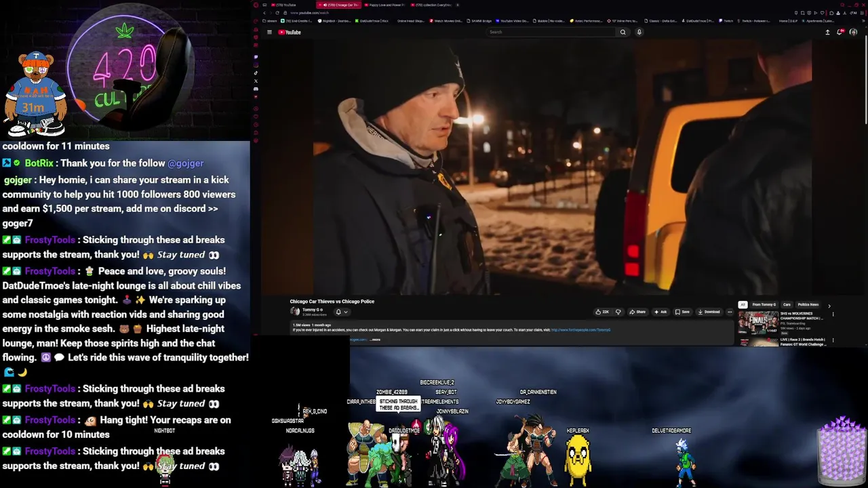
Task: Go to YouTube home via logo
Action: click(290, 32)
